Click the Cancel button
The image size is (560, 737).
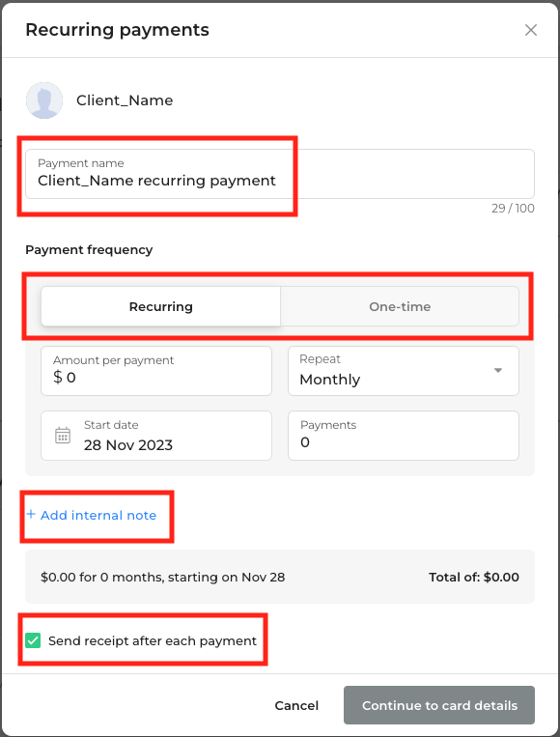coord(296,705)
